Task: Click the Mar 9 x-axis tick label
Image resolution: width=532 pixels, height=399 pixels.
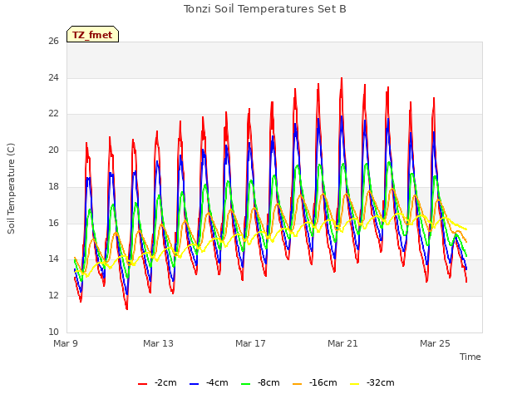Action: pyautogui.click(x=66, y=343)
